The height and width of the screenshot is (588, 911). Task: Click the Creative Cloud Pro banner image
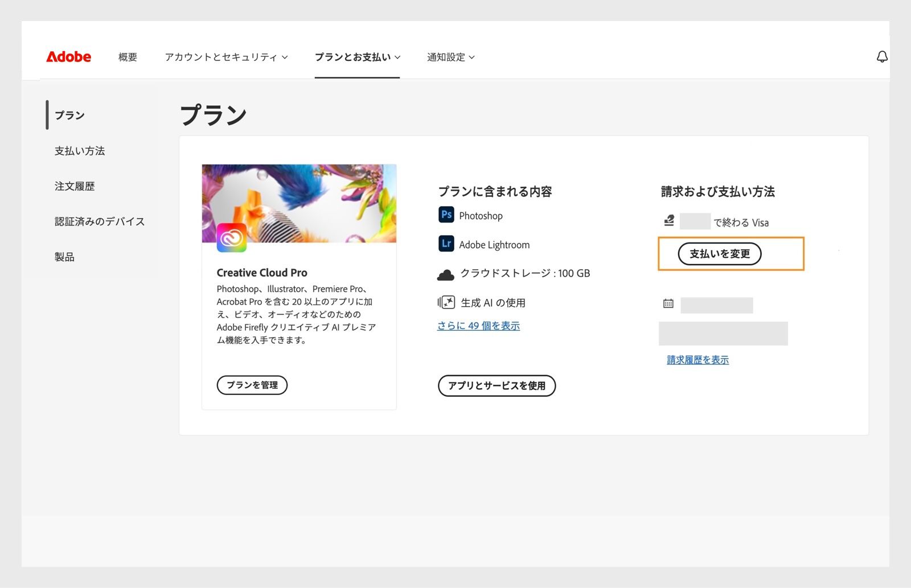[x=299, y=203]
